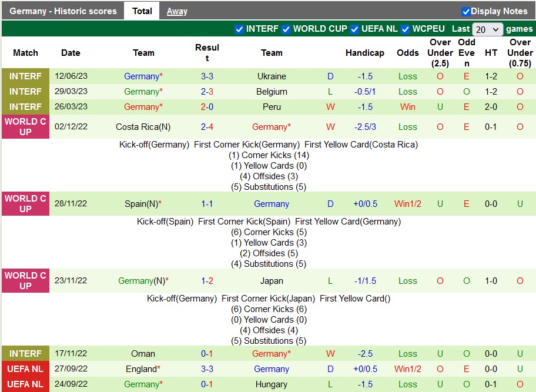Select the Total tab

coord(142,11)
